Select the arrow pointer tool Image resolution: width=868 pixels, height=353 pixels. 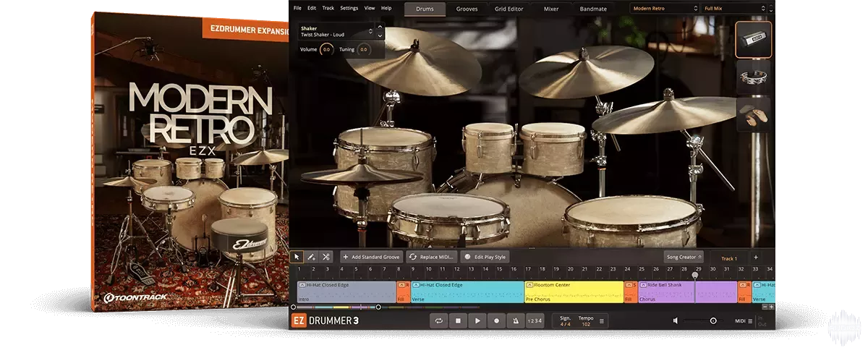pyautogui.click(x=297, y=257)
